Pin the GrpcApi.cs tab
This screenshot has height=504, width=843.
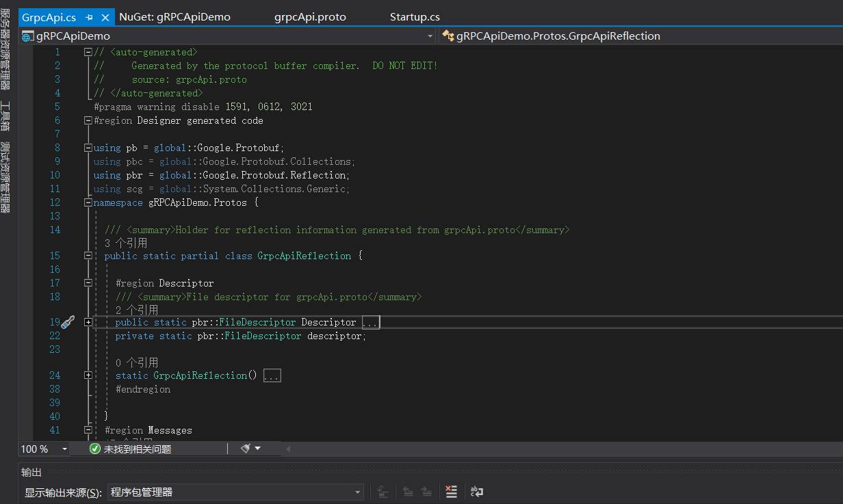[90, 17]
